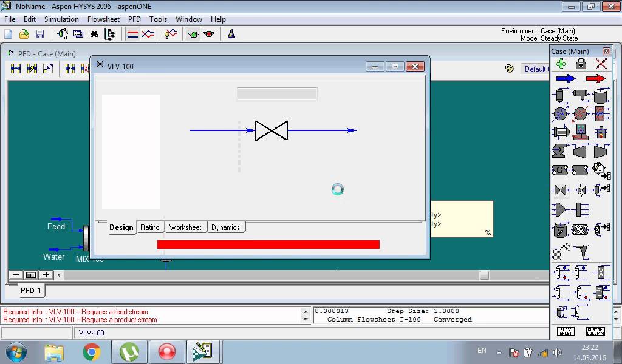Click green plus icon in palette
This screenshot has height=364, width=622.
click(561, 63)
